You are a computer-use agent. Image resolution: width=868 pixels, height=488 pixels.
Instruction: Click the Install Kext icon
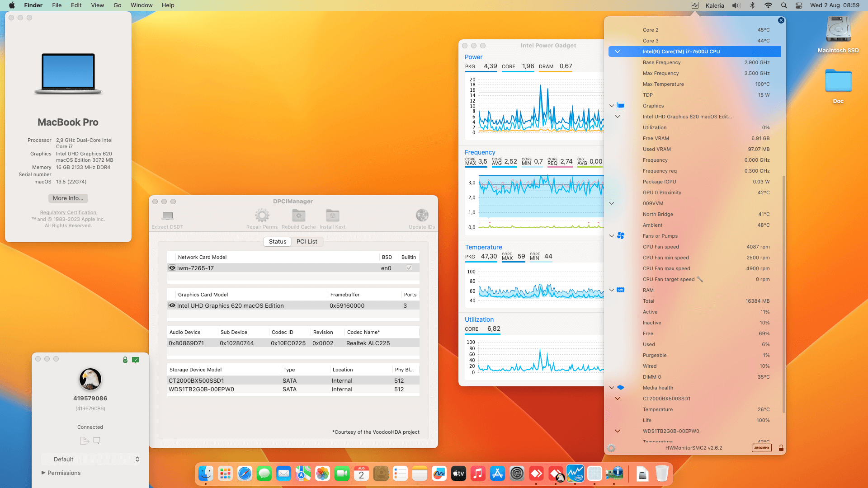pos(332,216)
